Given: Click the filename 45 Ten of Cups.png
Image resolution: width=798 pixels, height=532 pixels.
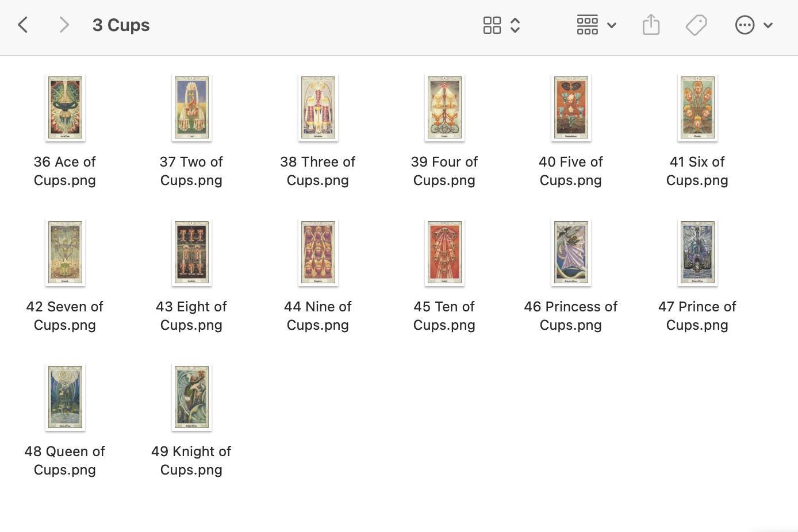Looking at the screenshot, I should coord(444,315).
